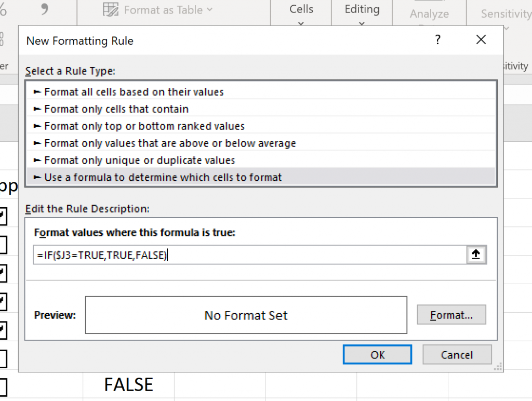Image resolution: width=532 pixels, height=401 pixels.
Task: Select "Use a formula to determine which cells"
Action: pyautogui.click(x=157, y=177)
